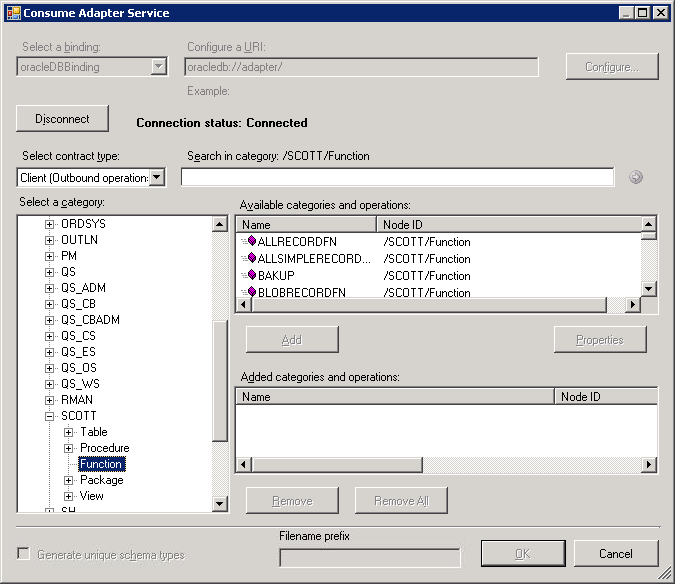
Task: Click the Configure button
Action: click(x=612, y=66)
